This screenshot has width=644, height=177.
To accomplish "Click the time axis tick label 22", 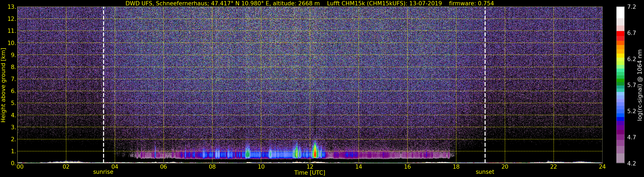I will 554,167.
